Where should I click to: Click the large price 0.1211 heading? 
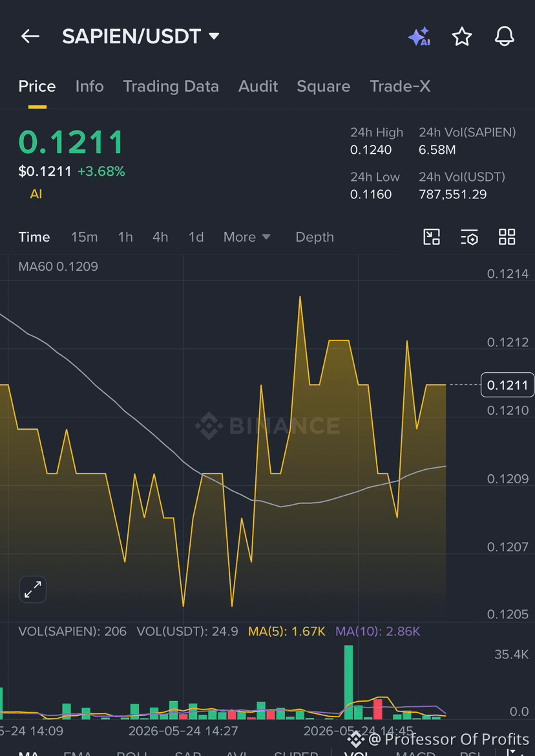point(71,142)
